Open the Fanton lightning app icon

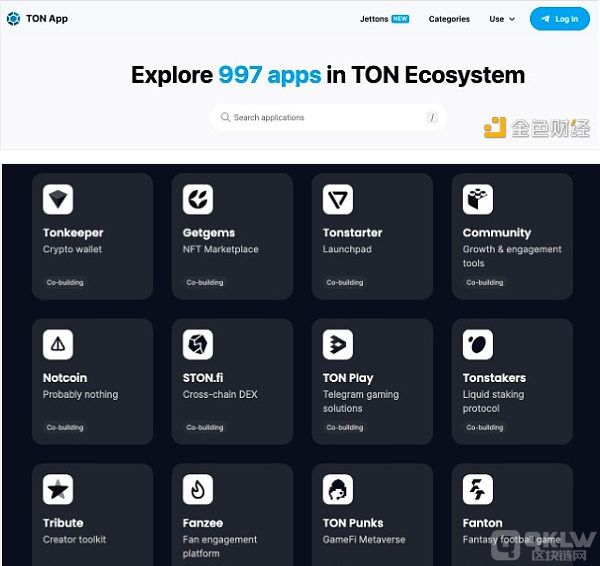tap(478, 489)
